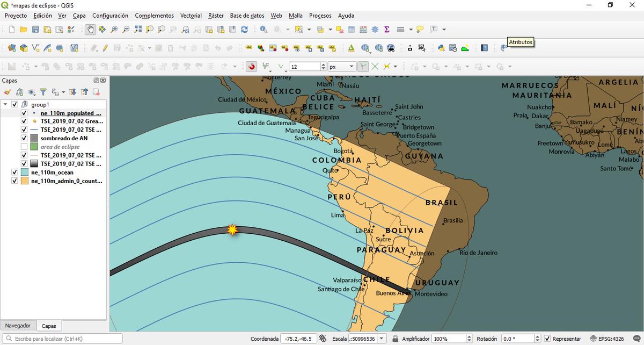Open the manage map themes eye dropdown
The image size is (644, 345).
tap(32, 92)
